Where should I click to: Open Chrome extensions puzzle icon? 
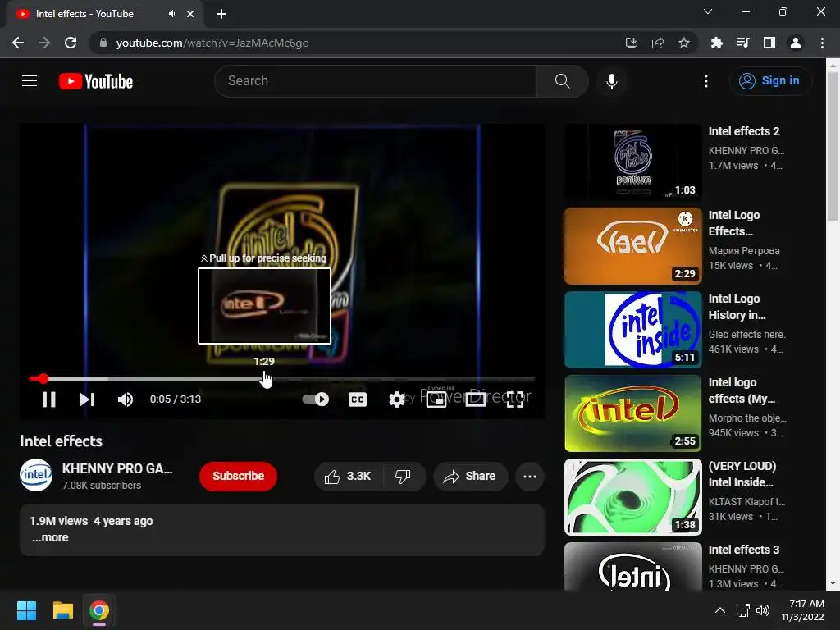717,43
